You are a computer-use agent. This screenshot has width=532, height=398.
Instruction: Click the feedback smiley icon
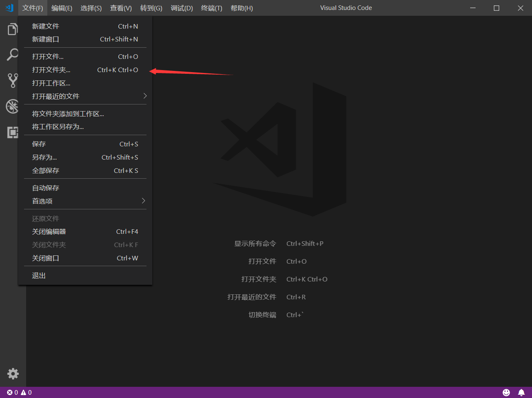click(x=506, y=392)
